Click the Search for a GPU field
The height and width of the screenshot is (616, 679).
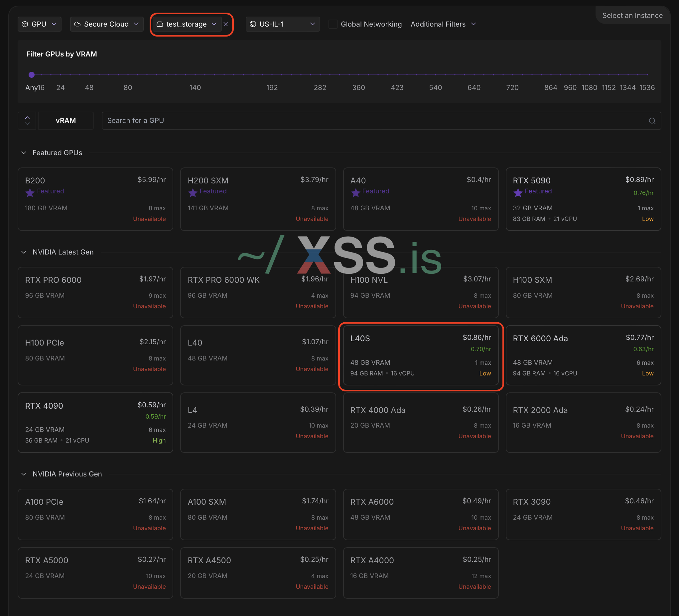[370, 121]
